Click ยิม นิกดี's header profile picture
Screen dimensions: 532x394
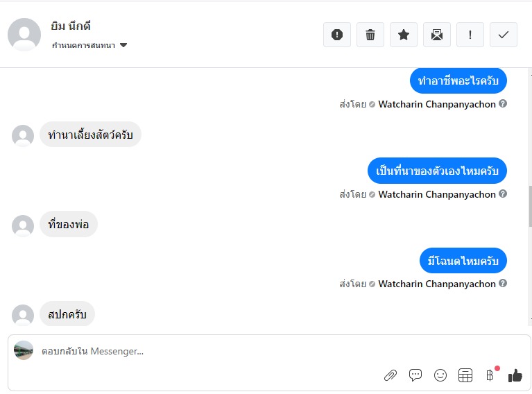pos(24,35)
